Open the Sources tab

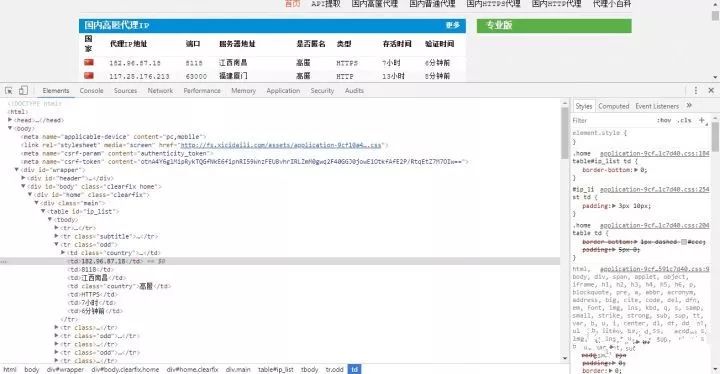pyautogui.click(x=125, y=91)
